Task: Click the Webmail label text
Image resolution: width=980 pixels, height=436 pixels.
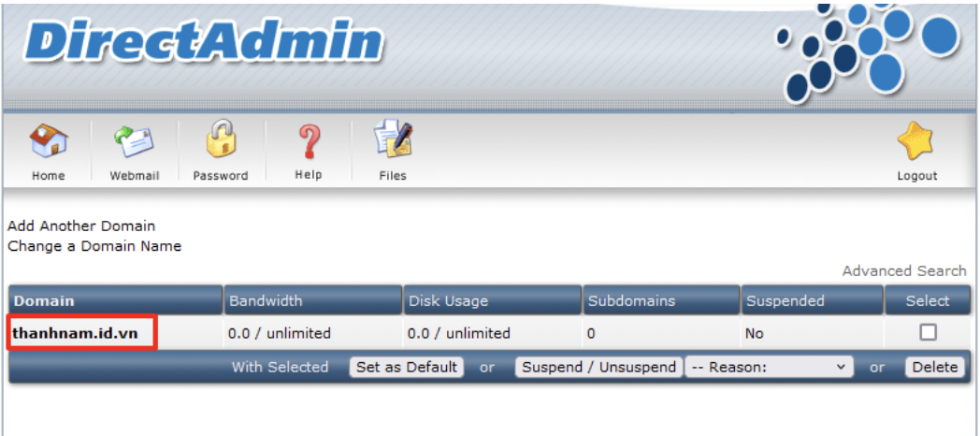Action: 135,176
